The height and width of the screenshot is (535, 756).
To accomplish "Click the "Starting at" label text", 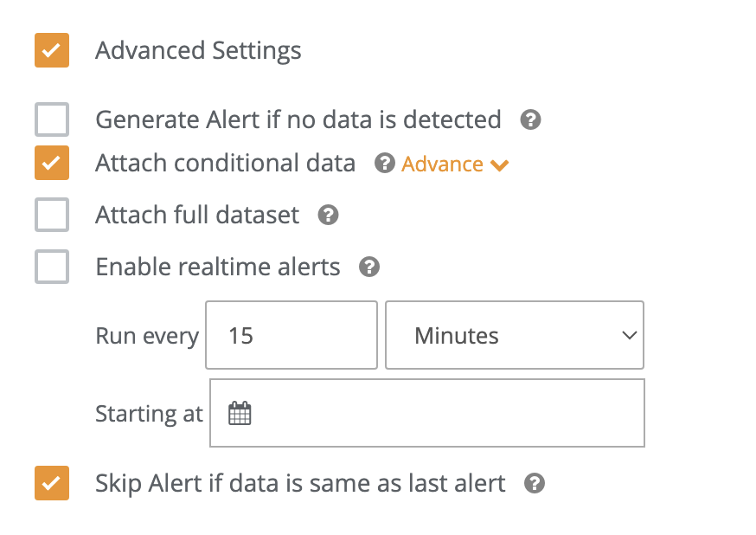I will coord(149,414).
